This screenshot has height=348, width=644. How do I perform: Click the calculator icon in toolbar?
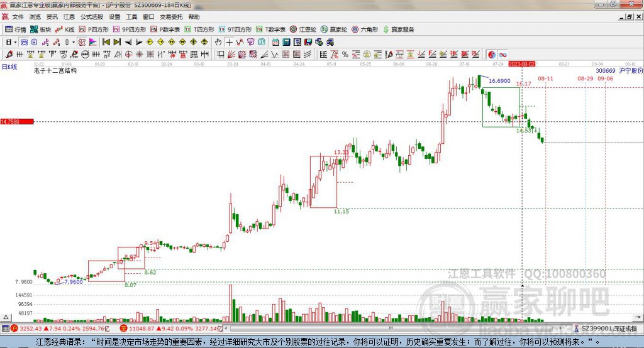click(286, 42)
